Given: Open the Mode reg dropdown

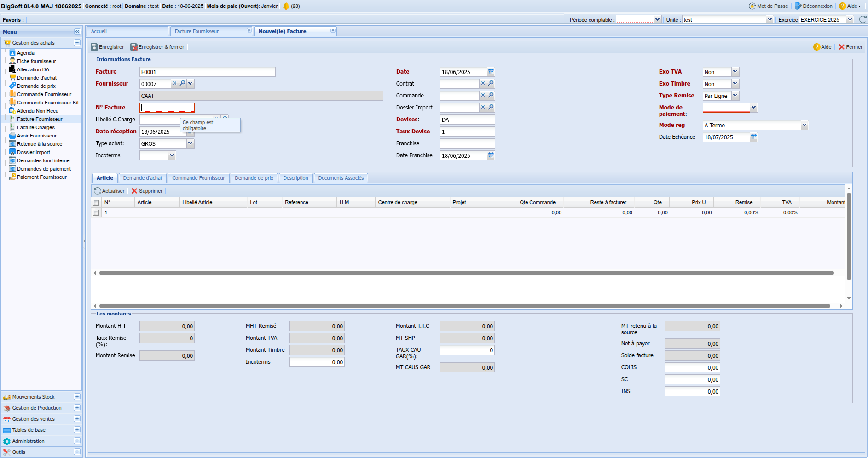Looking at the screenshot, I should click(804, 125).
